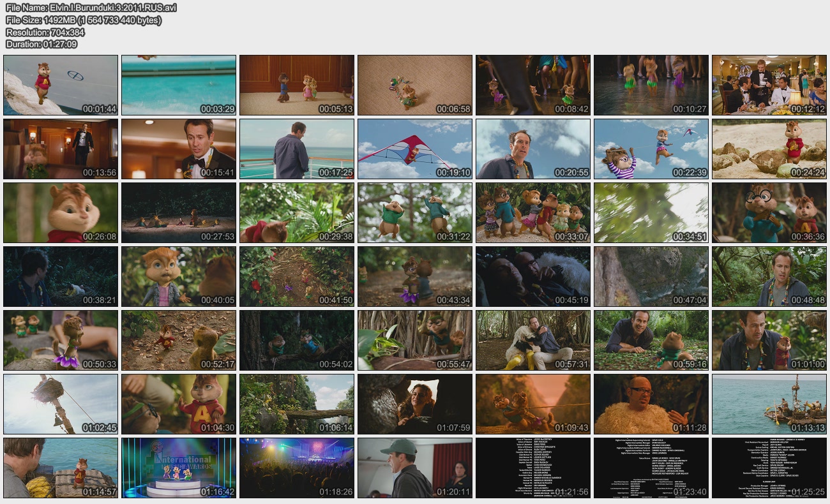Select the pool thumbnail at 00:03:29

179,85
